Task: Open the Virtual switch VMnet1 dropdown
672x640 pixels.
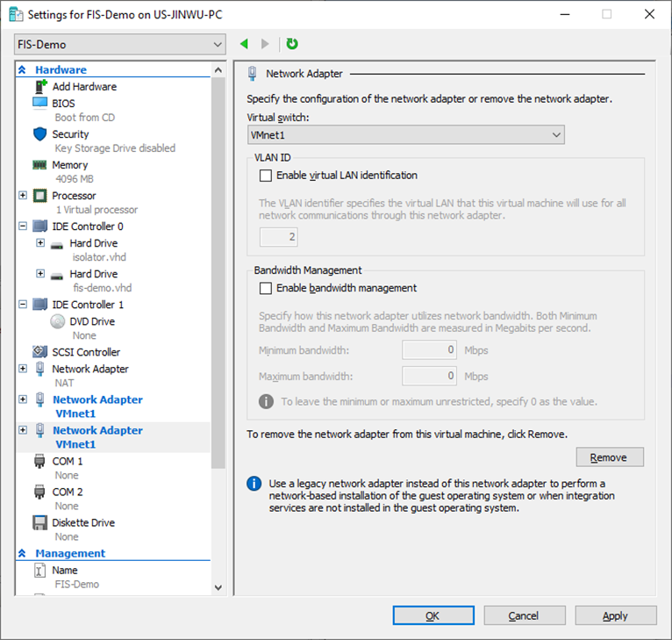Action: tap(406, 134)
